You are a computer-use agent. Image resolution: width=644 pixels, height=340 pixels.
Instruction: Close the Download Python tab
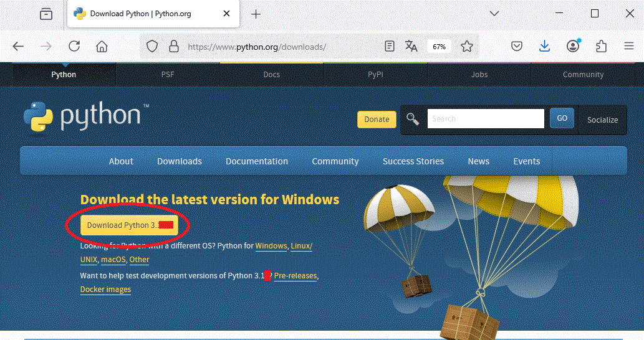tap(226, 14)
